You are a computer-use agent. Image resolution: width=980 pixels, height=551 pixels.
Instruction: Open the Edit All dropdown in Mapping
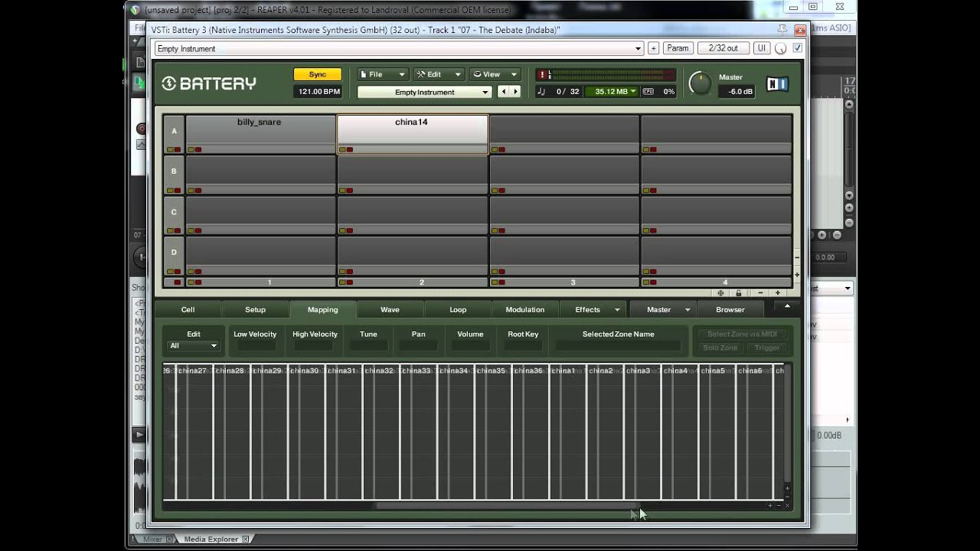pos(194,346)
